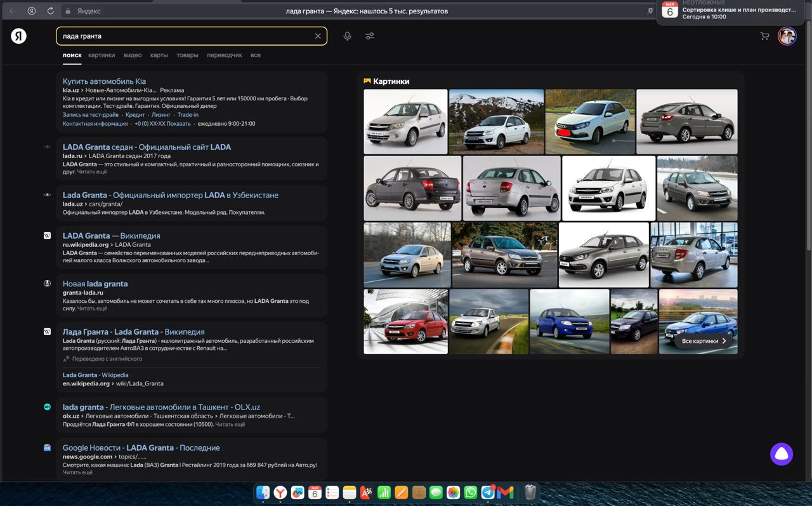Open "Google Новости - LADA Granta" result

tap(141, 448)
